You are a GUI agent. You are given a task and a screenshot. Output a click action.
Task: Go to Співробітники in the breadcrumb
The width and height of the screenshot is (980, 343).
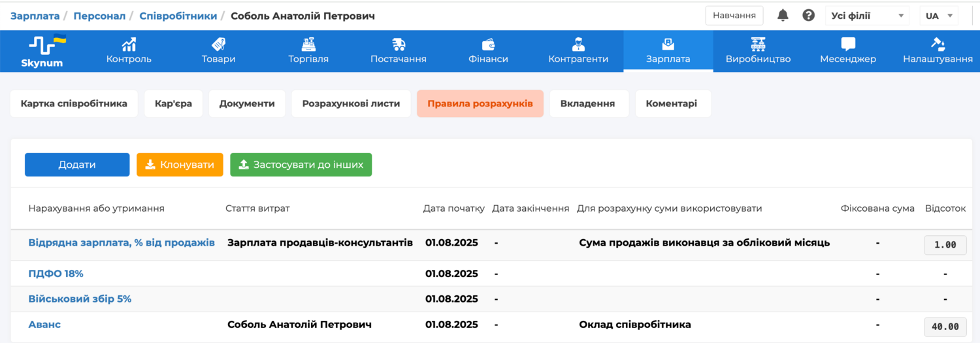click(178, 16)
